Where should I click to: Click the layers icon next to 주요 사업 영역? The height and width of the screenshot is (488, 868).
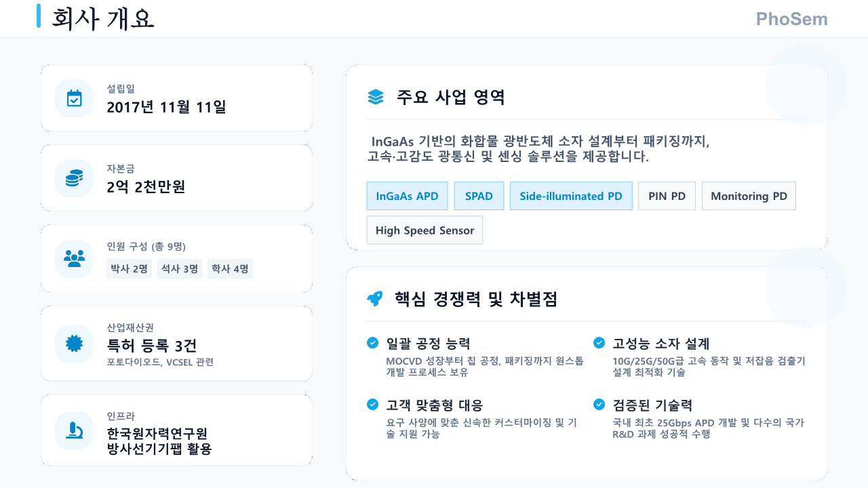coord(376,97)
